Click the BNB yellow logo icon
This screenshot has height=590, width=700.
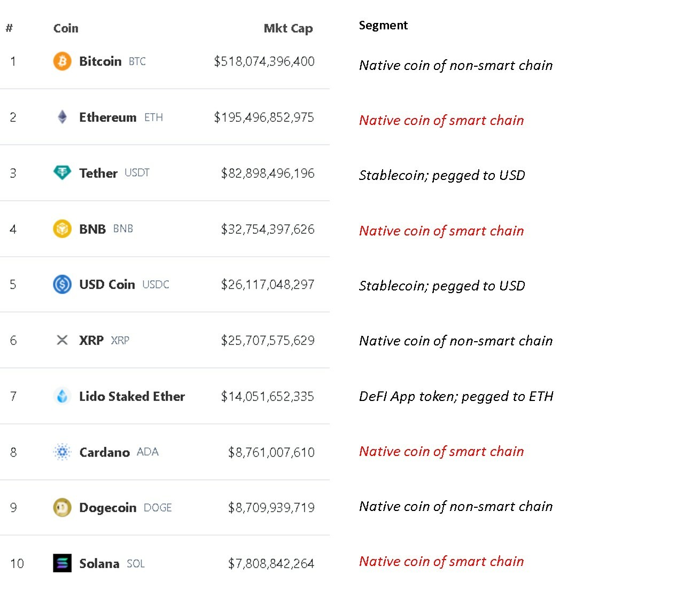[x=62, y=229]
